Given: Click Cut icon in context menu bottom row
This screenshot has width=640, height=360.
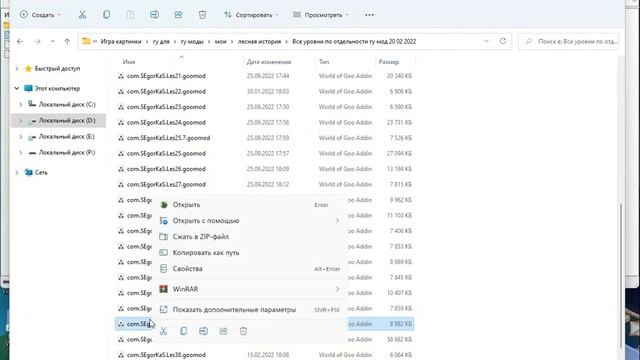Looking at the screenshot, I should (x=164, y=331).
